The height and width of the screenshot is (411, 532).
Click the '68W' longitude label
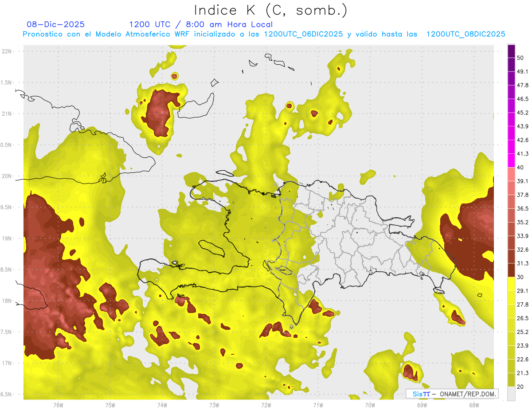click(x=473, y=405)
